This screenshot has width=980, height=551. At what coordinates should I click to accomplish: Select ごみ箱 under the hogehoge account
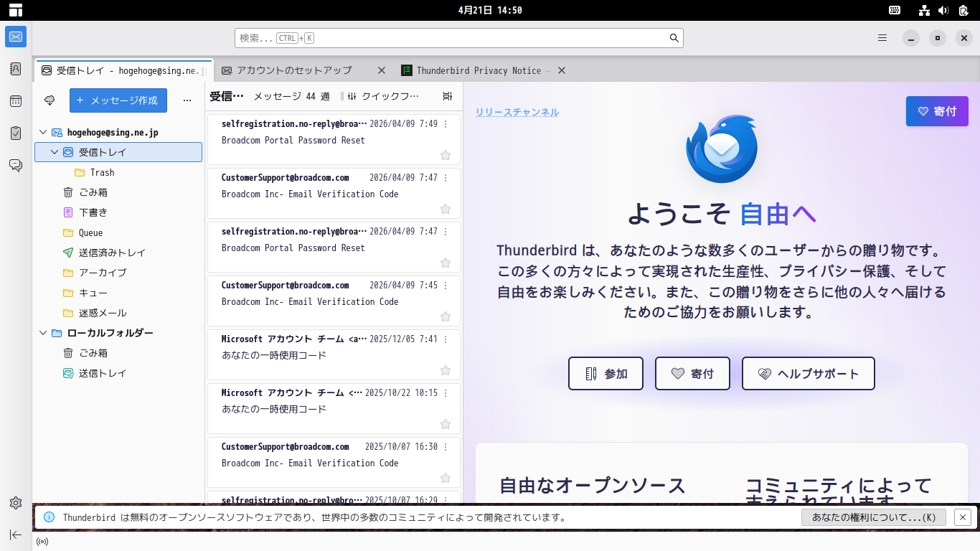click(x=118, y=192)
